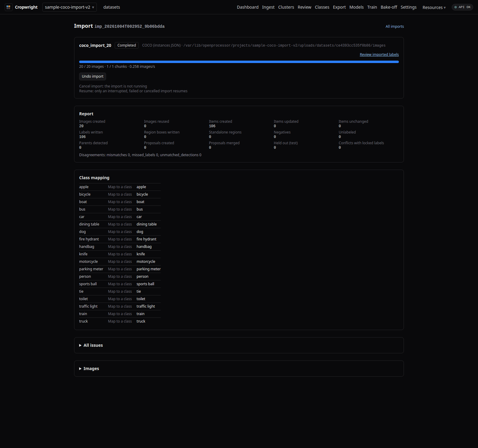Click Map to a class for dog

click(120, 232)
